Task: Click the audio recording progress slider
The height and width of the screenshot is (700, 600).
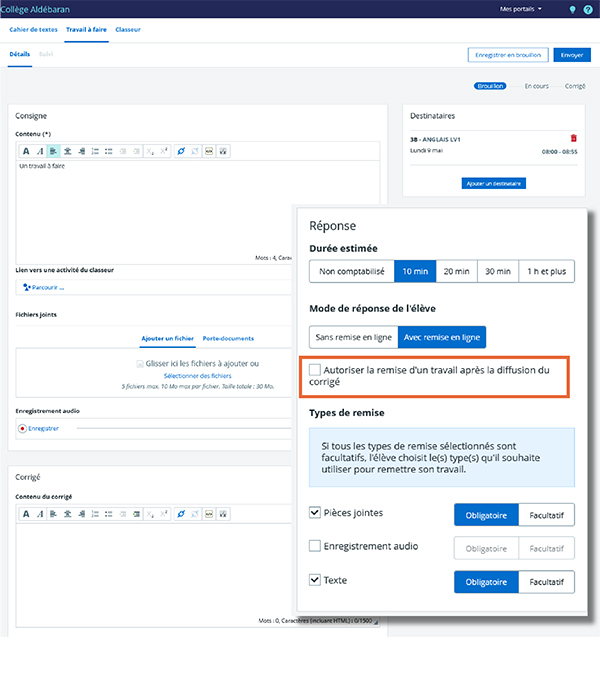Action: 170,428
